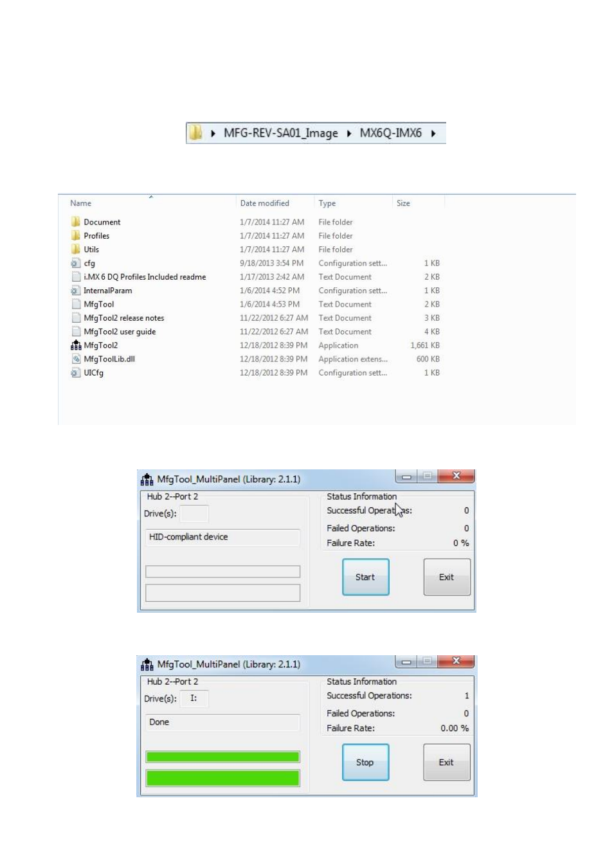Select the 'Document' file name
Image resolution: width=614 pixels, height=868 pixels.
[102, 222]
